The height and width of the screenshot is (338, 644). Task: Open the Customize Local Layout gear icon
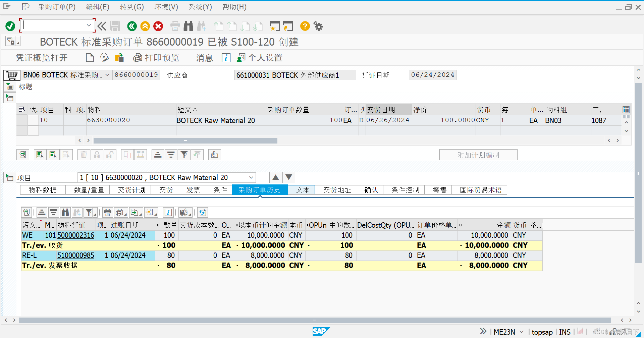pos(318,26)
